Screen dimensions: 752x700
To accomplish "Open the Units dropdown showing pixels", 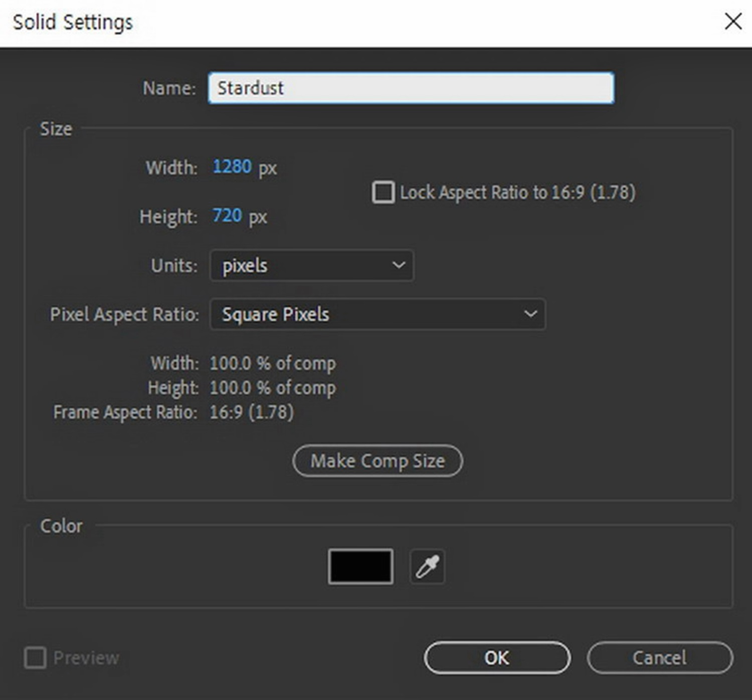I will click(312, 265).
